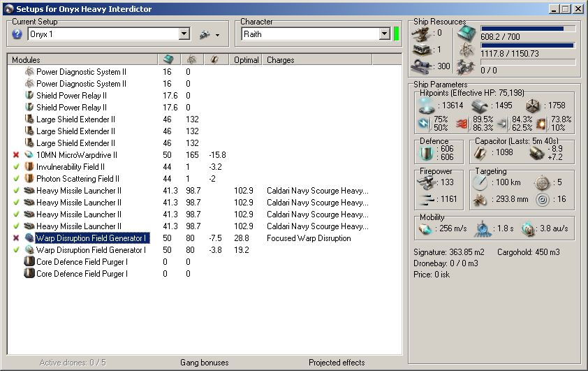Viewport: 588px width, 371px height.
Task: Click the CPU column header icon
Action: [168, 60]
